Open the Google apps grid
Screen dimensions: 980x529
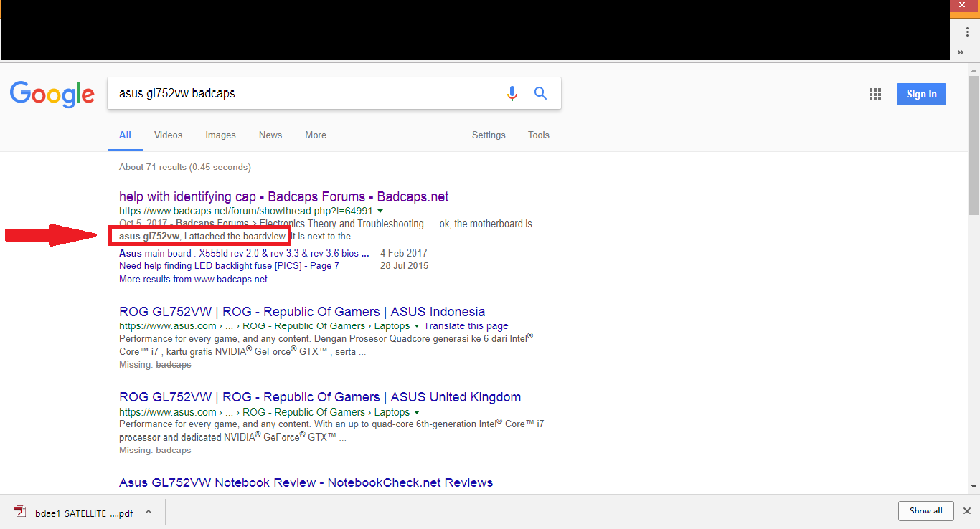point(875,94)
